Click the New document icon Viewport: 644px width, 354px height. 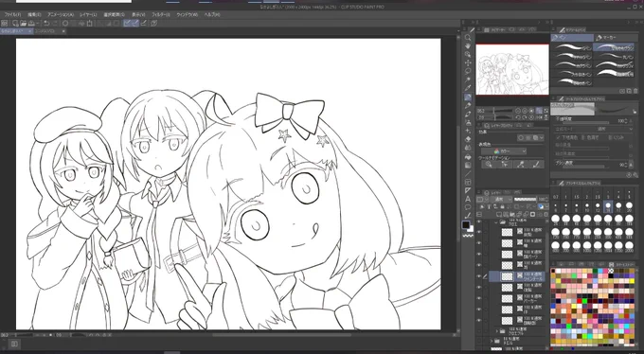(15, 24)
